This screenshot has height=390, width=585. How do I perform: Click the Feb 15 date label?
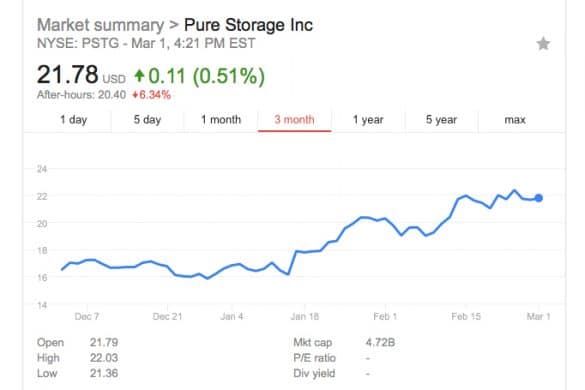pos(466,316)
